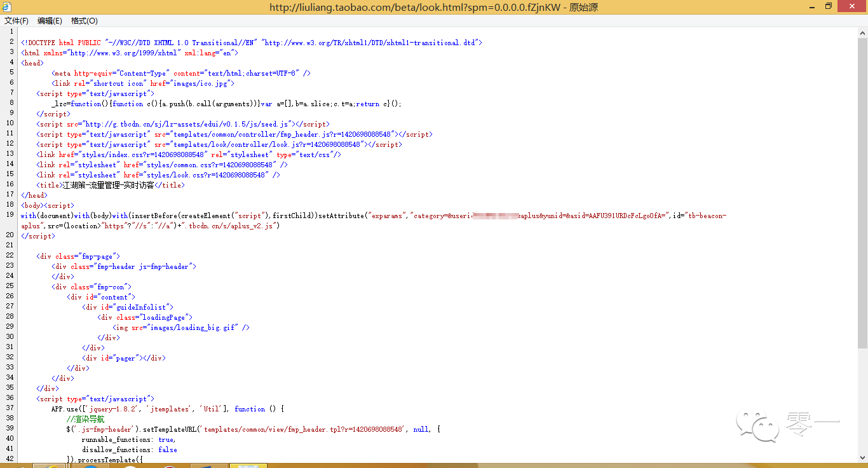Viewport: 868px width, 468px height.
Task: Select the //渲染导航 comment line
Action: (x=86, y=419)
